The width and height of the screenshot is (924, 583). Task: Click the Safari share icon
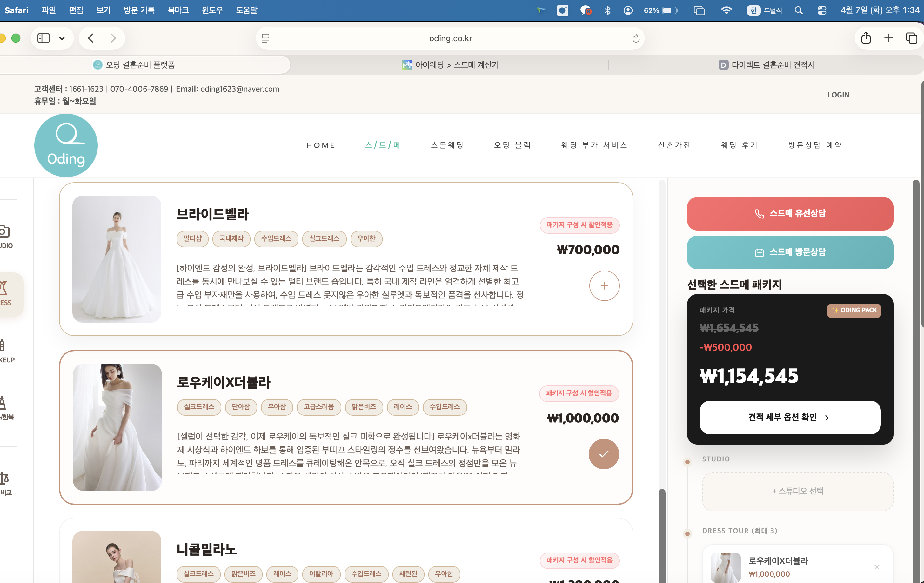coord(866,38)
